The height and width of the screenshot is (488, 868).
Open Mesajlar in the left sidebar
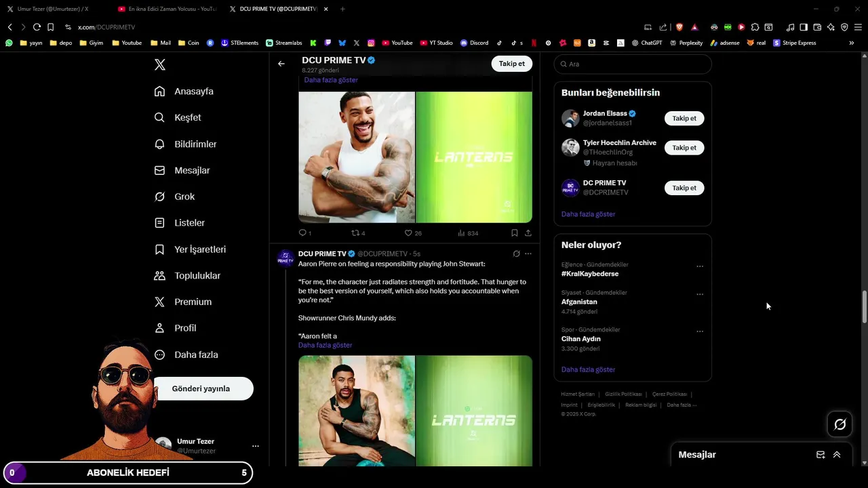click(182, 171)
